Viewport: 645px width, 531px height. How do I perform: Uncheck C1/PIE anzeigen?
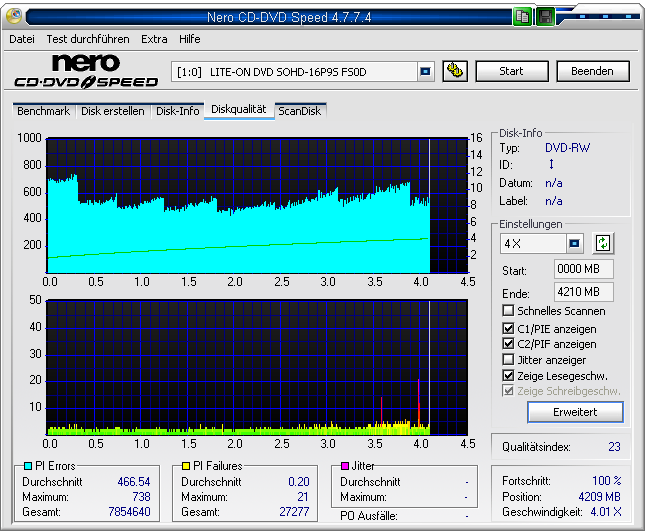coord(509,328)
